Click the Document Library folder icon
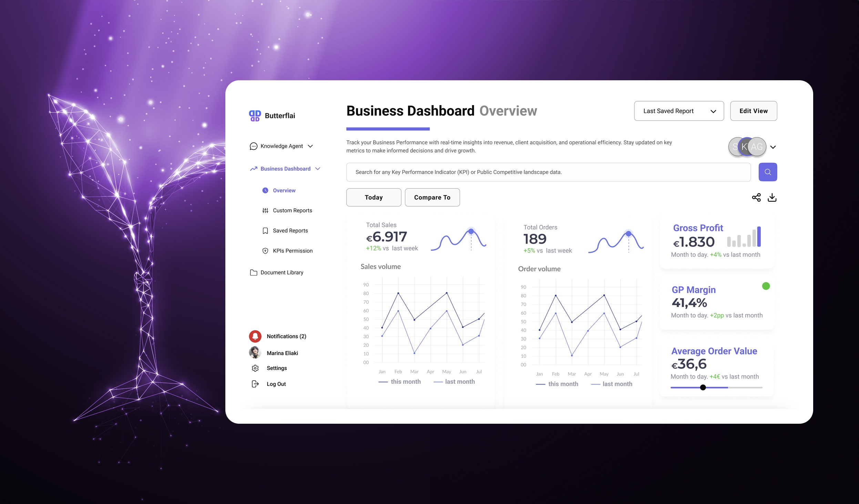 (253, 272)
